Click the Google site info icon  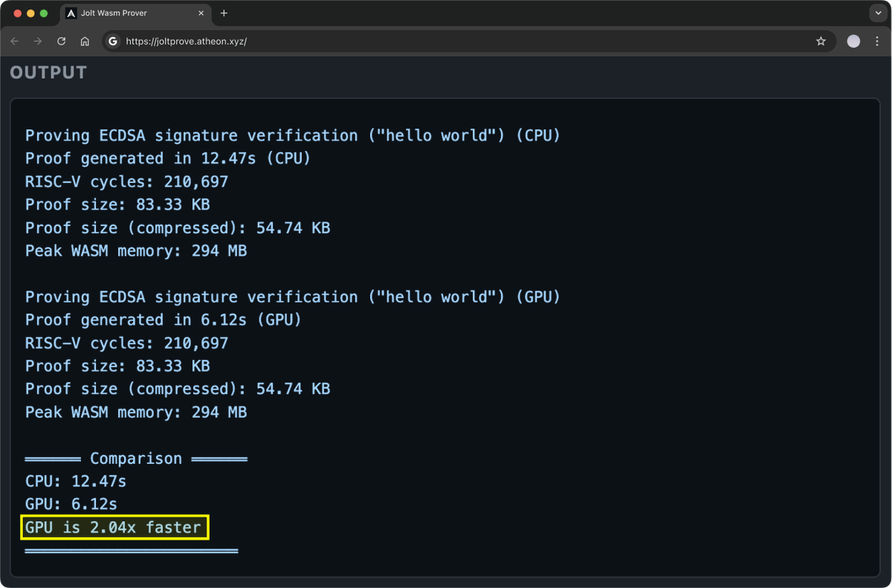(113, 42)
